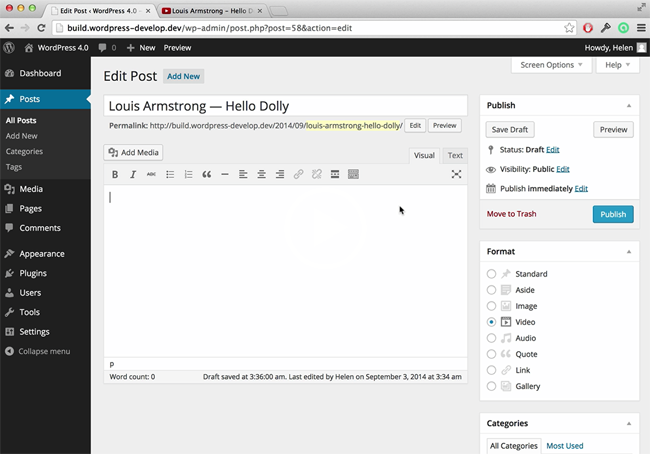Click the post title field
Screen dimensions: 650x454
(x=286, y=106)
